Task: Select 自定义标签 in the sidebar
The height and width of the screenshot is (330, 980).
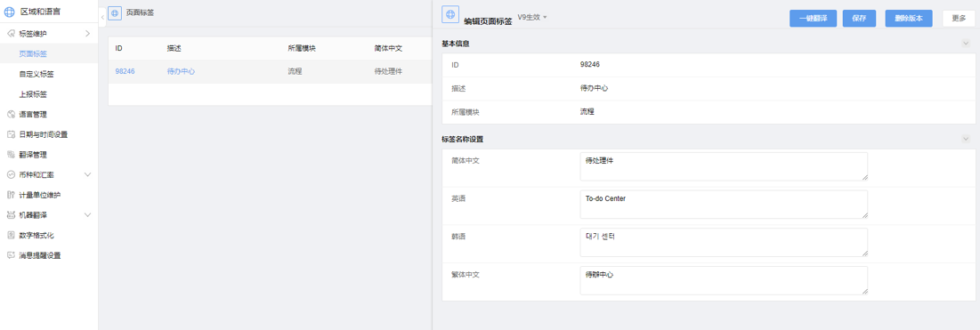Action: [36, 75]
